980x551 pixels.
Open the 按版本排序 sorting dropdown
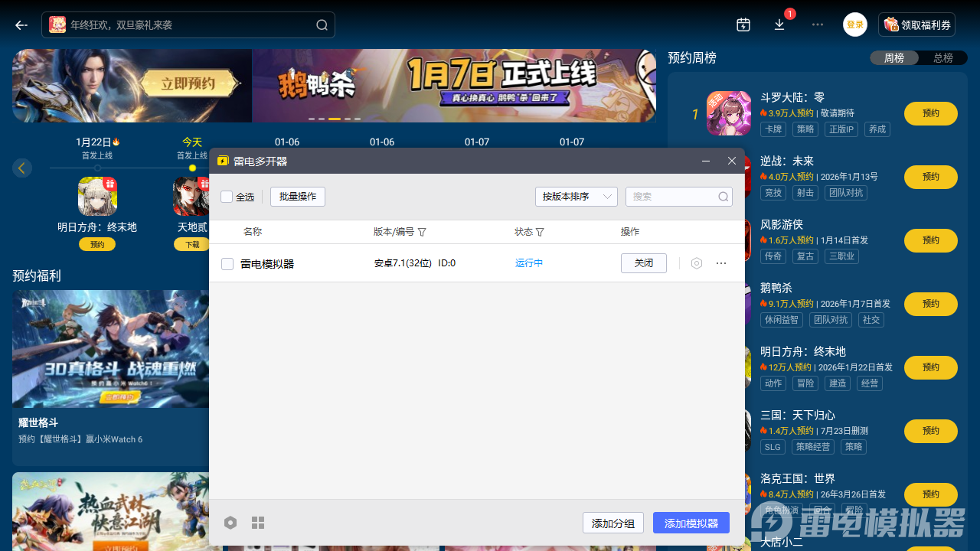tap(576, 197)
